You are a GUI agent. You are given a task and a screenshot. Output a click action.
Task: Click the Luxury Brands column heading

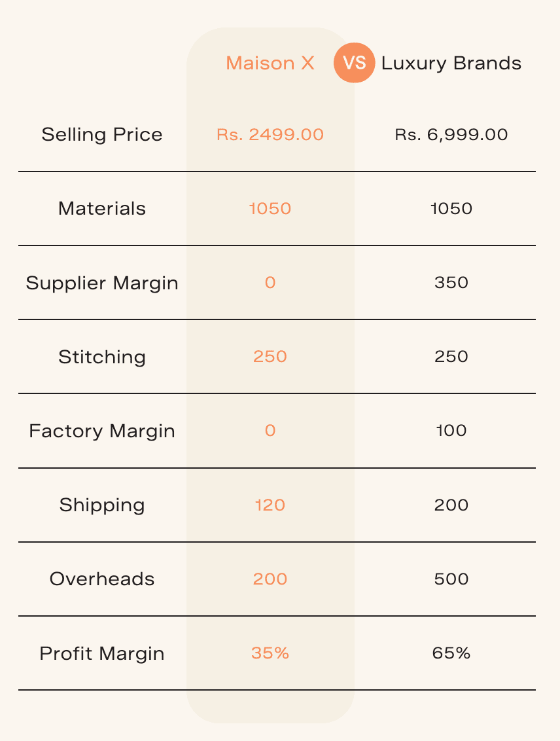click(451, 63)
